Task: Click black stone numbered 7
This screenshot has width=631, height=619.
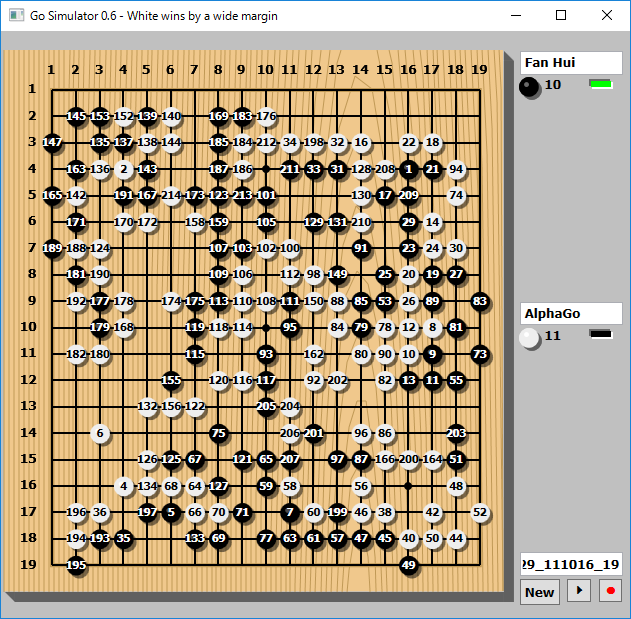Action: [x=290, y=512]
